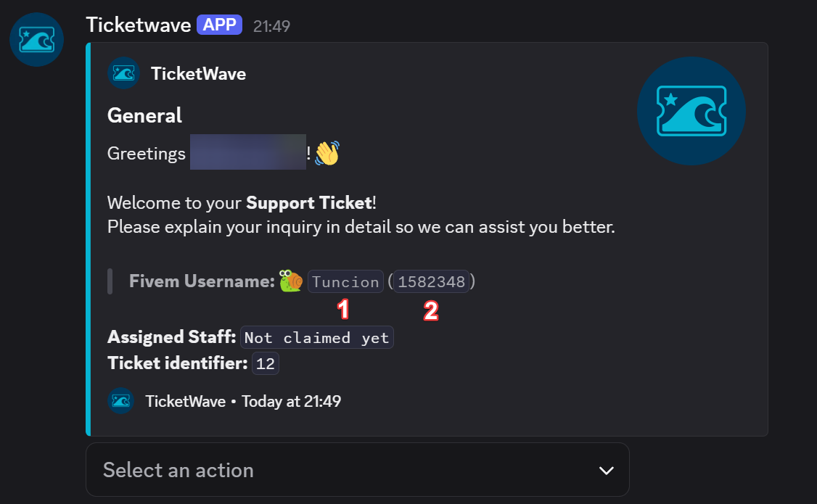The height and width of the screenshot is (504, 817).
Task: Click the TicketWave footer icon
Action: (121, 401)
